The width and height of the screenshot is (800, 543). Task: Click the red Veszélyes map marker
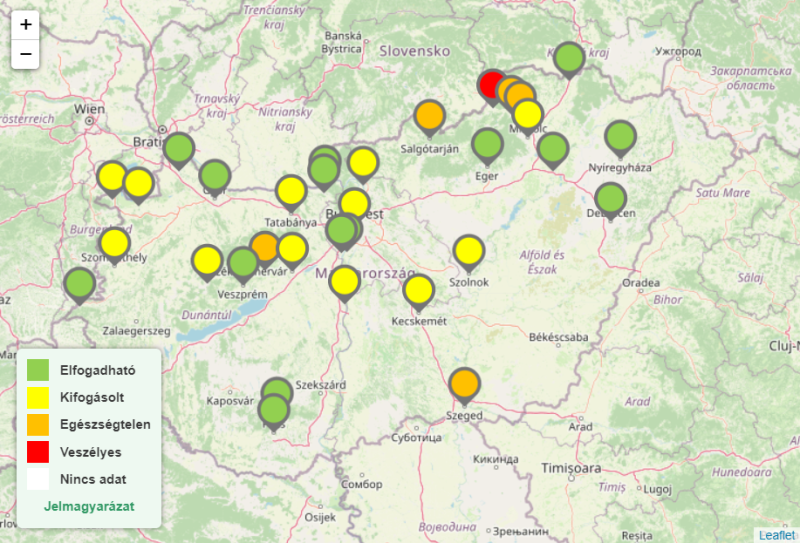tap(491, 85)
